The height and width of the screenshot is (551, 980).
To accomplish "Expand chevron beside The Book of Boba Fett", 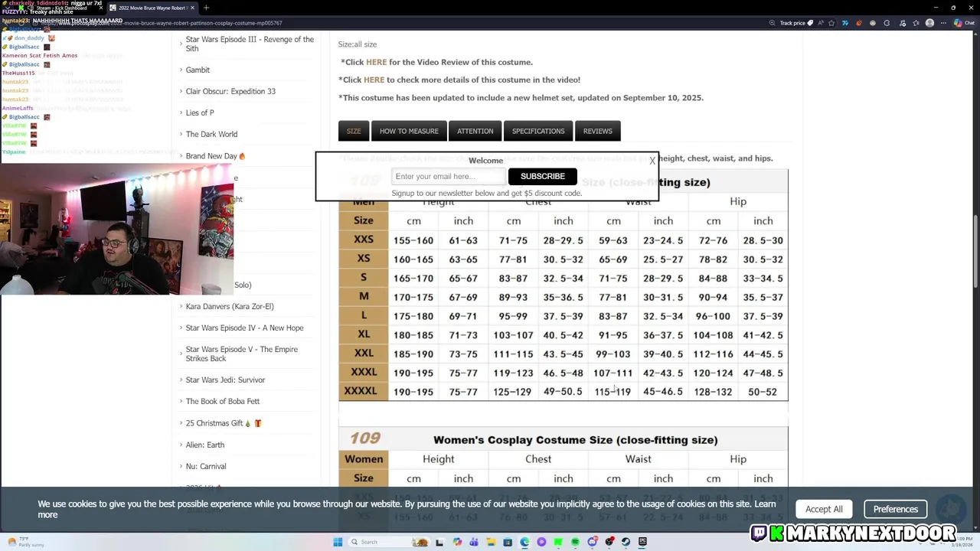I will click(181, 401).
